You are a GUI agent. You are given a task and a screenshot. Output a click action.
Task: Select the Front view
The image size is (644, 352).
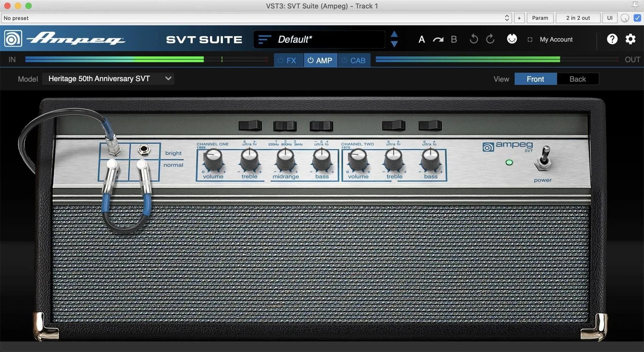(536, 79)
